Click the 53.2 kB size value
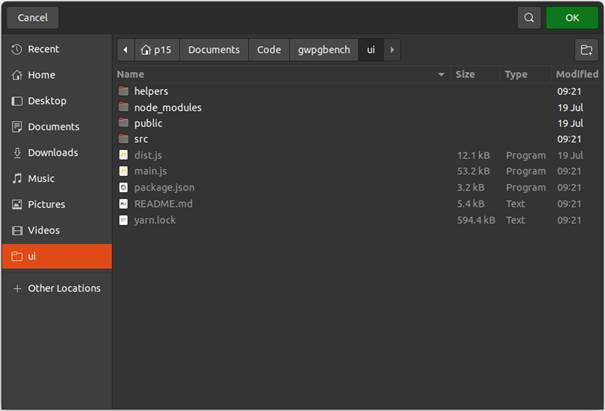The width and height of the screenshot is (605, 411). pos(473,171)
